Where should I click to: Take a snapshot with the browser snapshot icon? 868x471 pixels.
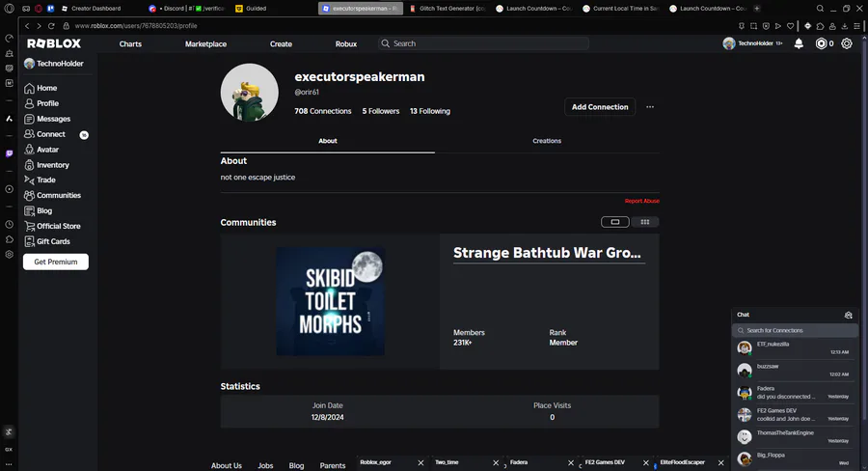[x=753, y=26]
